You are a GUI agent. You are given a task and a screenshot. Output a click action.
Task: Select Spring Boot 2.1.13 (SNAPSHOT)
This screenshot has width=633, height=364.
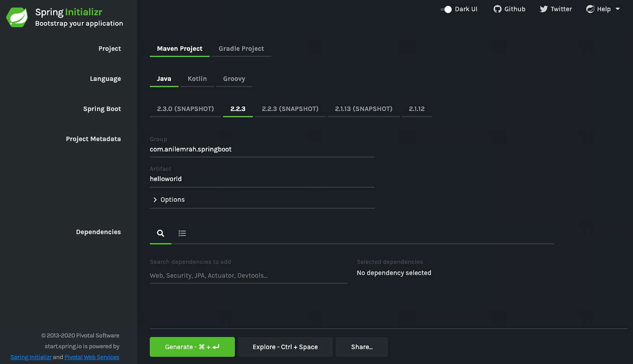point(364,109)
